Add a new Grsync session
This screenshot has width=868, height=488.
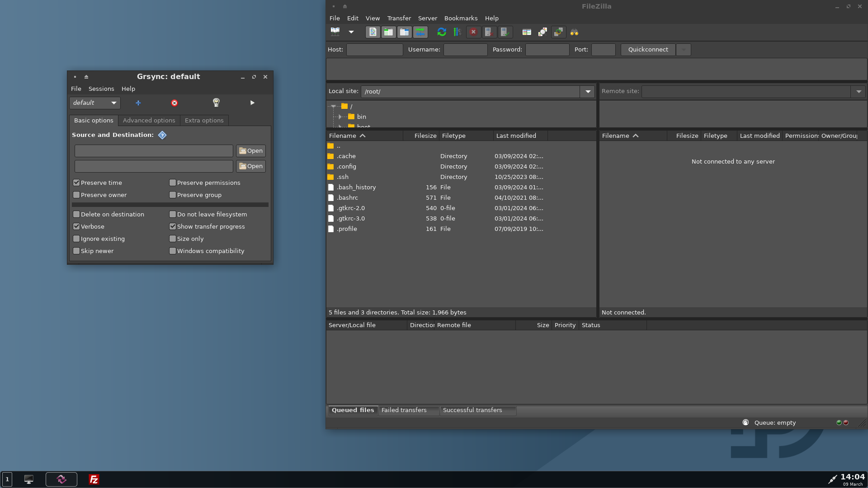[138, 103]
